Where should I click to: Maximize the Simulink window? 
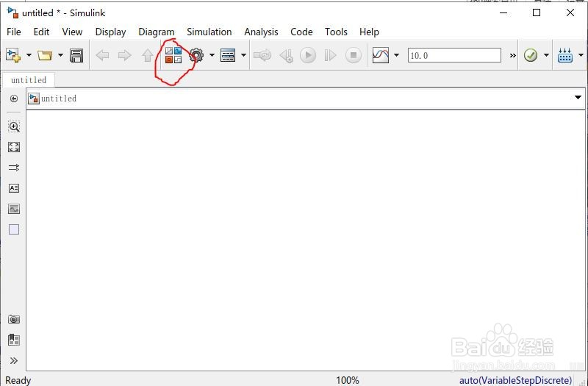[x=537, y=12]
